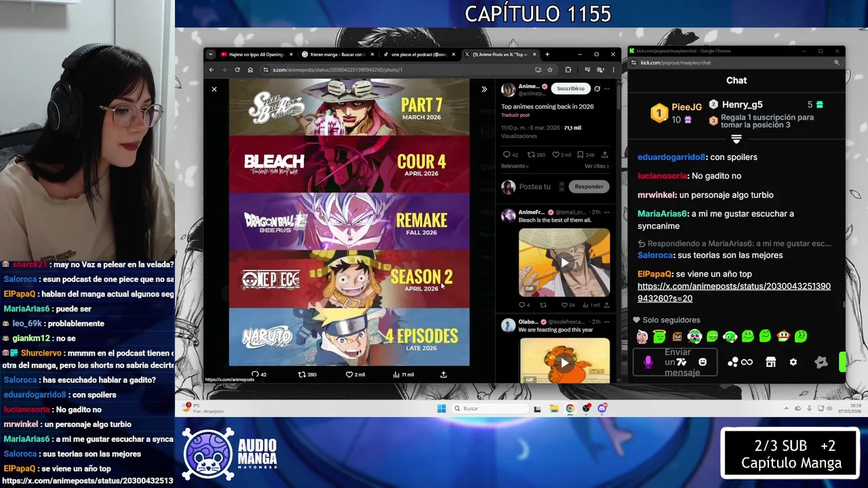
Task: Switch to the Hajime no Ippo YouTube tab
Action: 256,54
